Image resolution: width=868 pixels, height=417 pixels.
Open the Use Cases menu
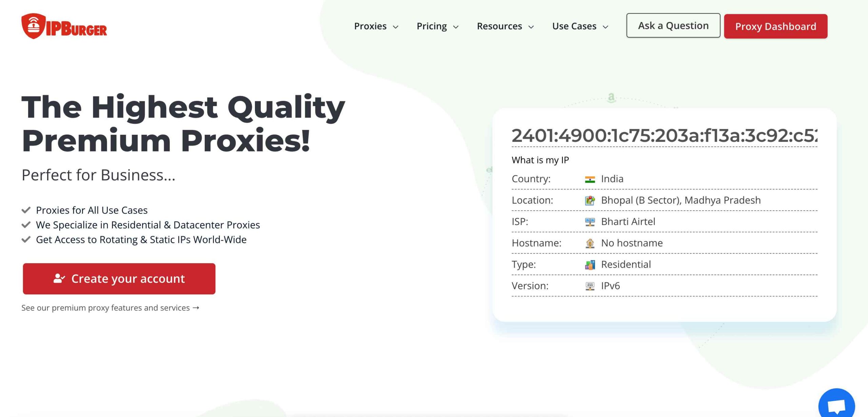[580, 26]
